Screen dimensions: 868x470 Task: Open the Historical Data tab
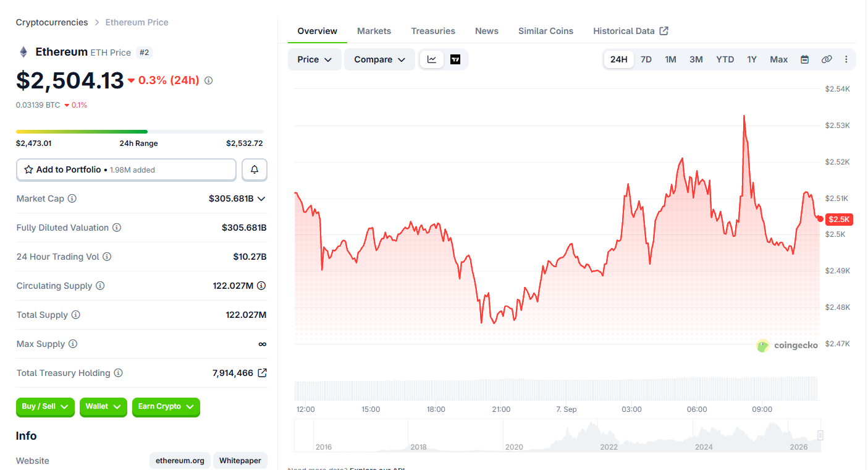(x=631, y=31)
